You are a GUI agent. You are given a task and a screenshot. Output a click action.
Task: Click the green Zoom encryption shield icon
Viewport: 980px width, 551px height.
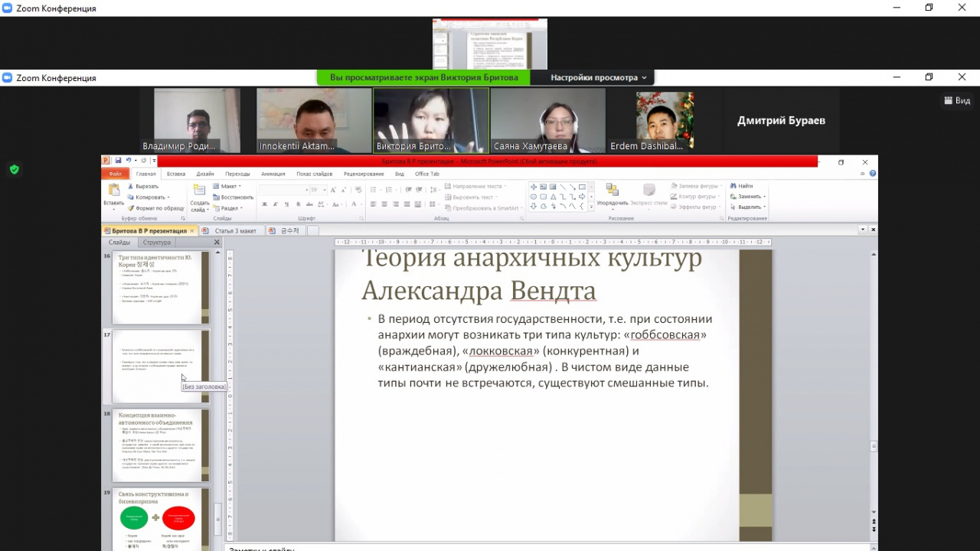14,169
